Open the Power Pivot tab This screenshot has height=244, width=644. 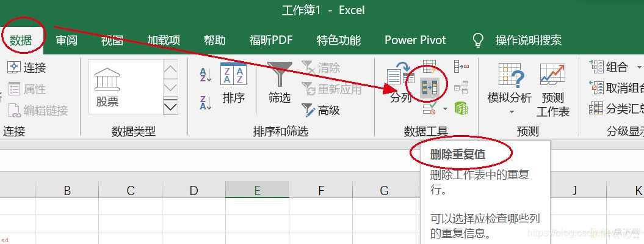415,40
